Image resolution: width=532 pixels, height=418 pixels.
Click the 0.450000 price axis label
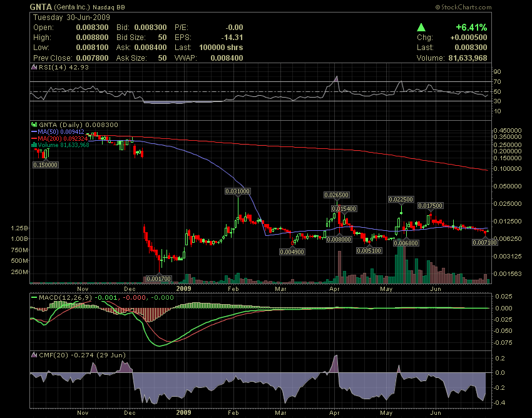tap(508, 131)
